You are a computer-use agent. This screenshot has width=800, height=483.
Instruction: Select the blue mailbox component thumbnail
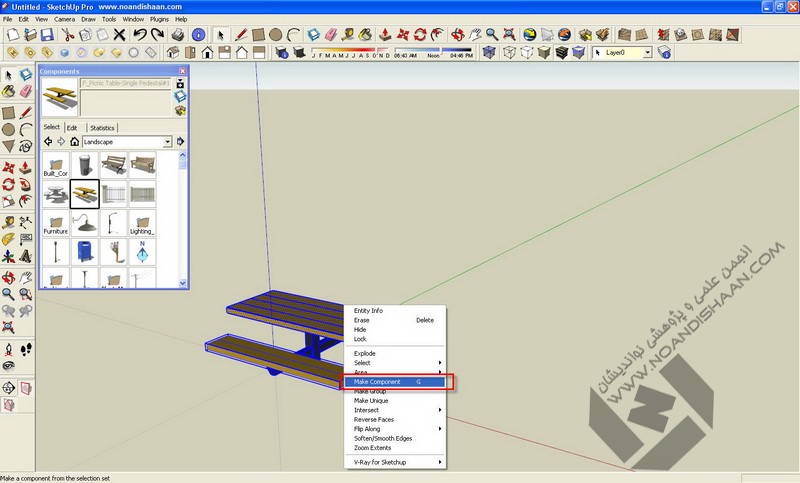point(85,252)
